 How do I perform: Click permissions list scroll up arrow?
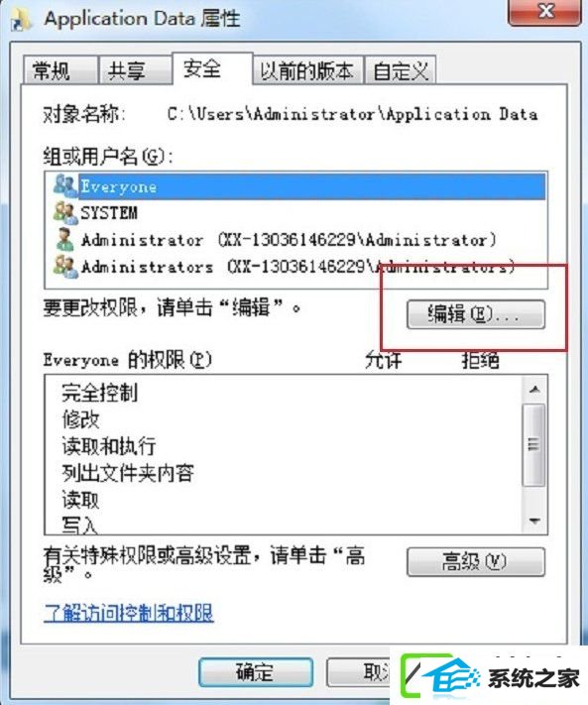[534, 390]
